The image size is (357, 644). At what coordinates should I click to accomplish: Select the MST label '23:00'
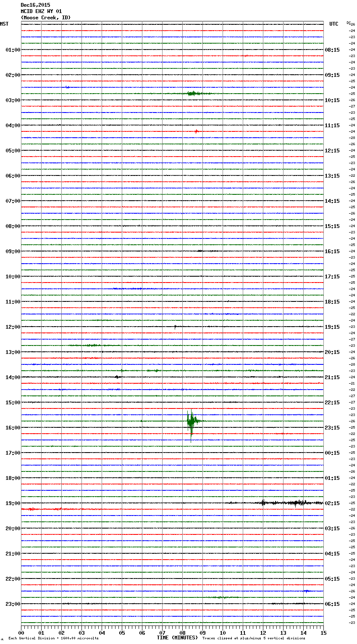[x=13, y=604]
